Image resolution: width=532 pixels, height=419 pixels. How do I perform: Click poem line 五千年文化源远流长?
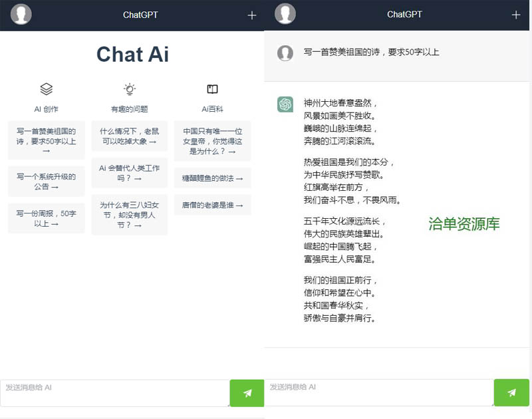pyautogui.click(x=344, y=221)
